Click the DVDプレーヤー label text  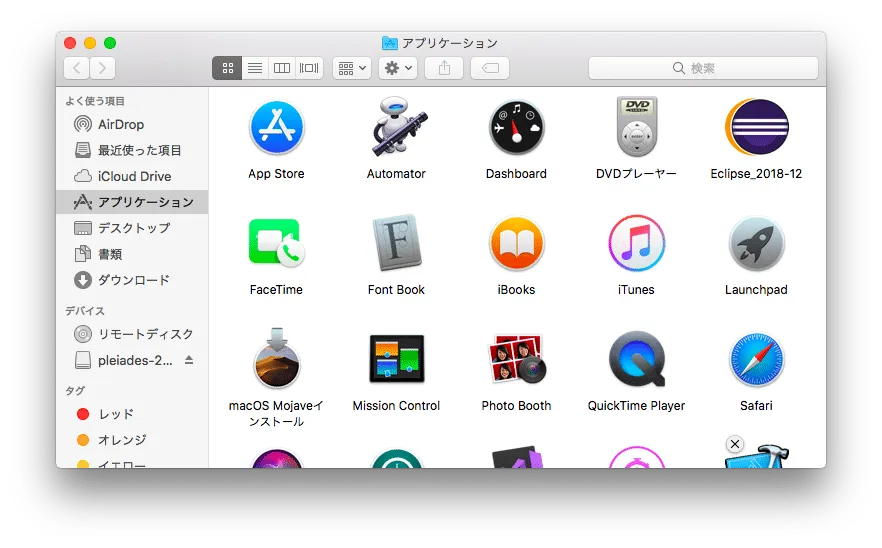click(x=636, y=174)
